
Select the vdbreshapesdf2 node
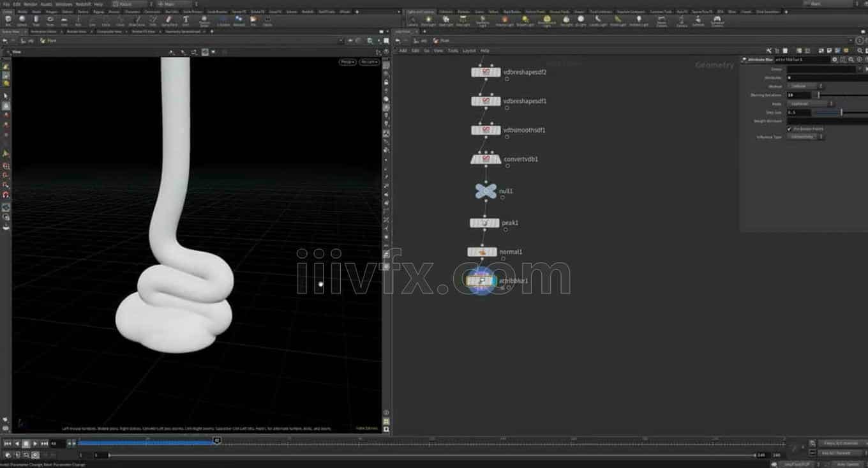[x=486, y=73]
